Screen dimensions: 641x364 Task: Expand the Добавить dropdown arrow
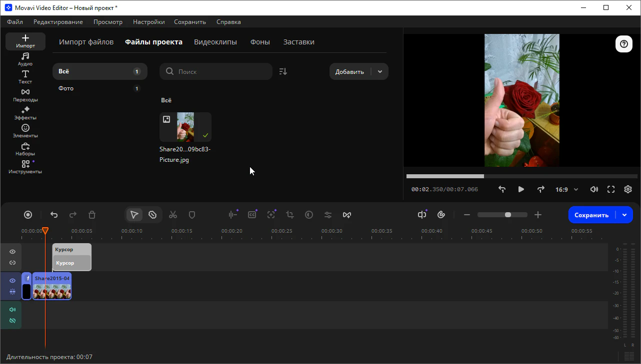pos(380,71)
